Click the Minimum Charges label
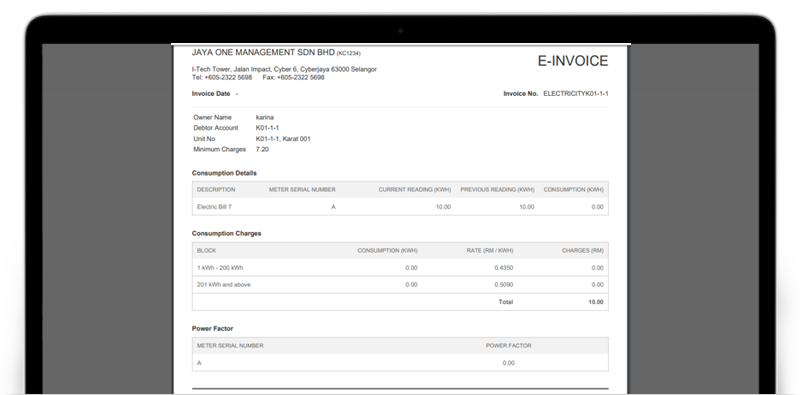The height and width of the screenshot is (395, 800). (219, 150)
